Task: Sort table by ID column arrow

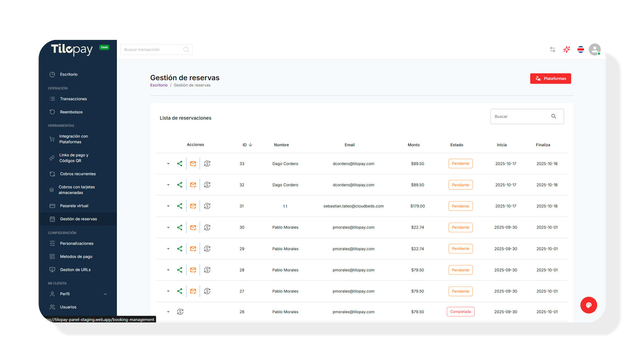Action: coord(251,145)
